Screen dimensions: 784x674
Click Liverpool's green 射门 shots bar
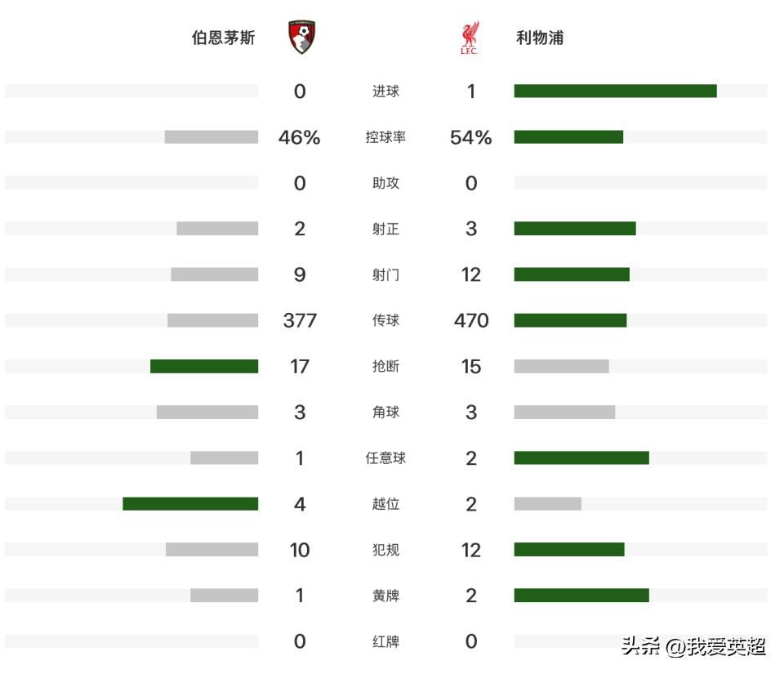click(572, 275)
